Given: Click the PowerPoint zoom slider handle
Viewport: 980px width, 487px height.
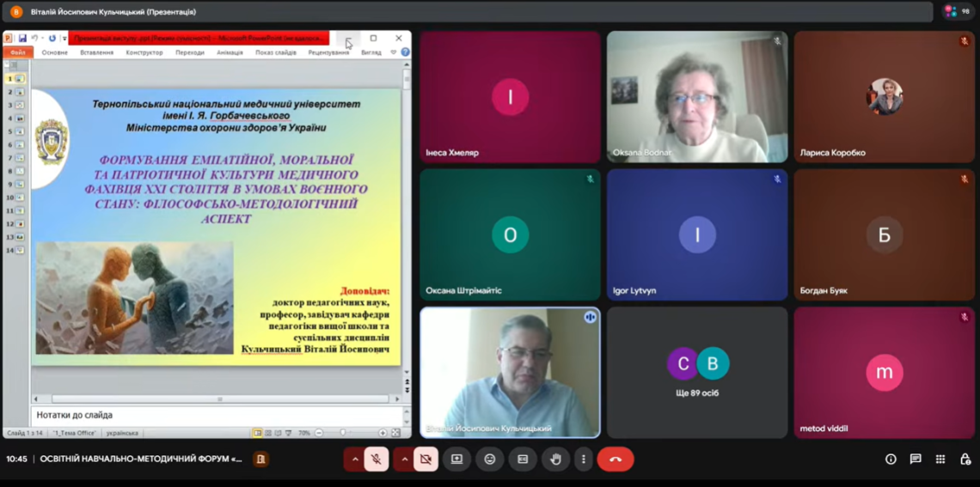Looking at the screenshot, I should pos(343,433).
